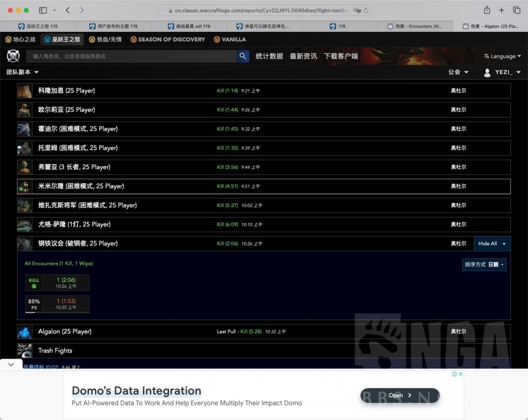The width and height of the screenshot is (528, 420).
Task: Select the SEASON OF DISCOVERY tab
Action: tap(168, 39)
